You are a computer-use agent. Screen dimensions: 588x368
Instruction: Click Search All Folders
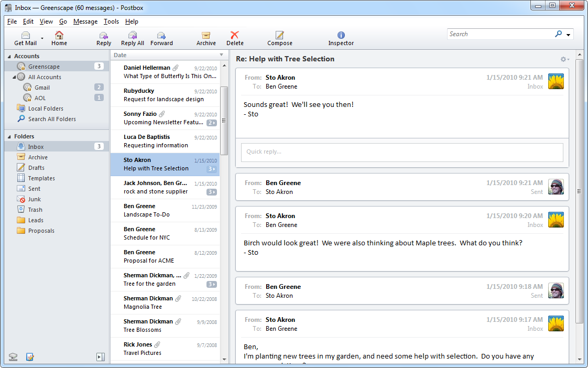(x=51, y=119)
